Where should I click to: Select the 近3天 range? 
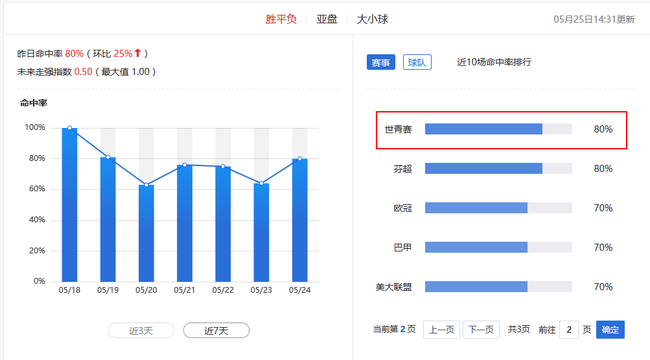coord(141,331)
